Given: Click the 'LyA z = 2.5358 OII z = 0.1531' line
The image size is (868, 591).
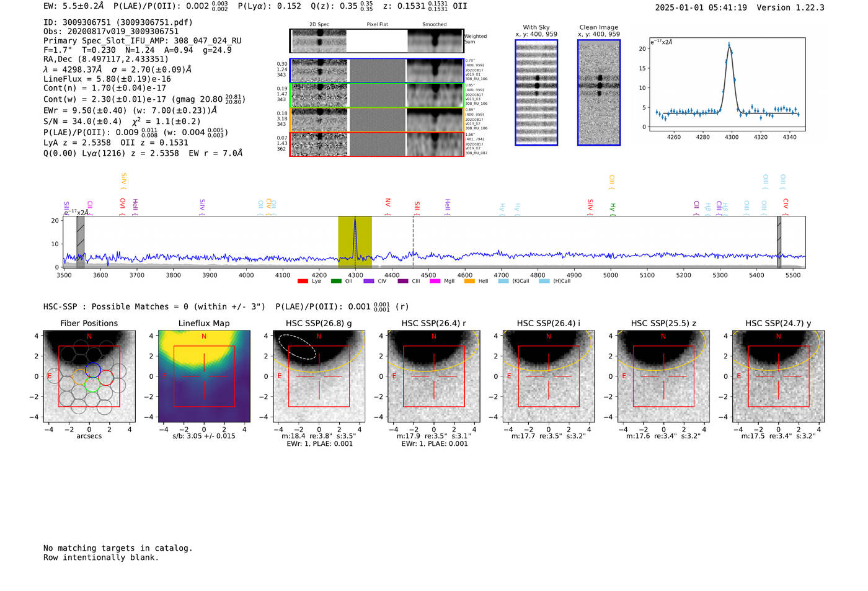Looking at the screenshot, I should tap(116, 143).
